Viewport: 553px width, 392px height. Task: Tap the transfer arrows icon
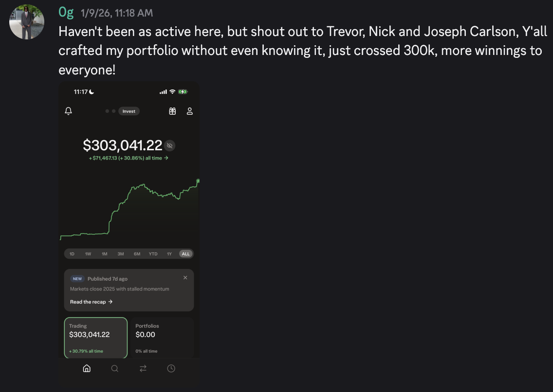pos(143,368)
